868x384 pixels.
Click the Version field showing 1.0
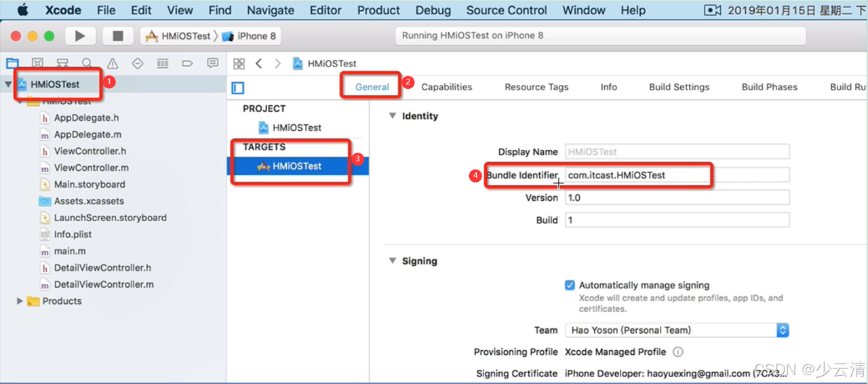(x=677, y=197)
